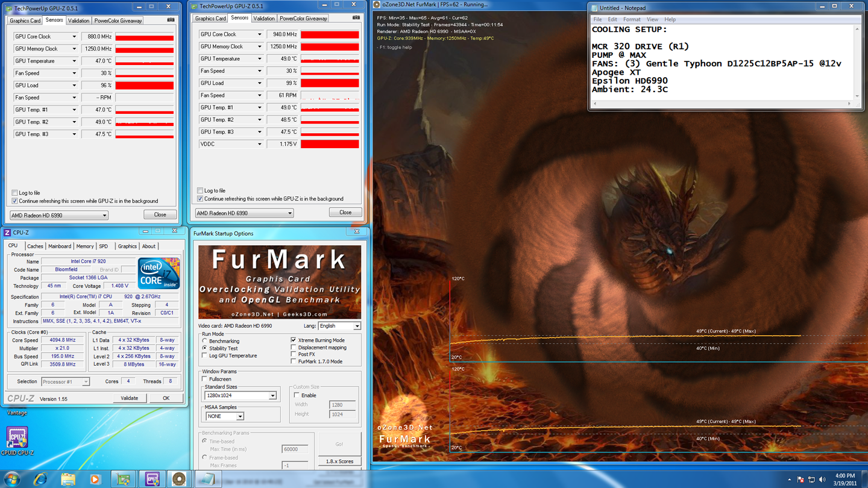Click the Validate button in CPU-Z

(129, 398)
